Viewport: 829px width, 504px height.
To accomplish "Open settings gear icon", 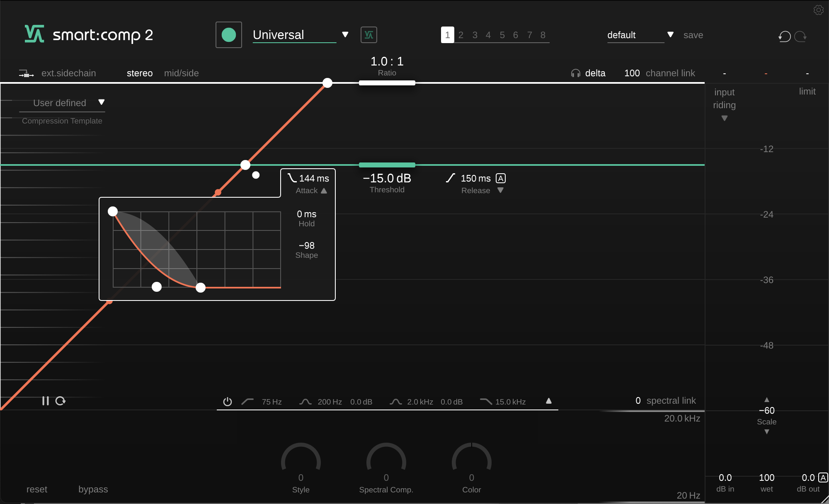I will click(x=818, y=10).
